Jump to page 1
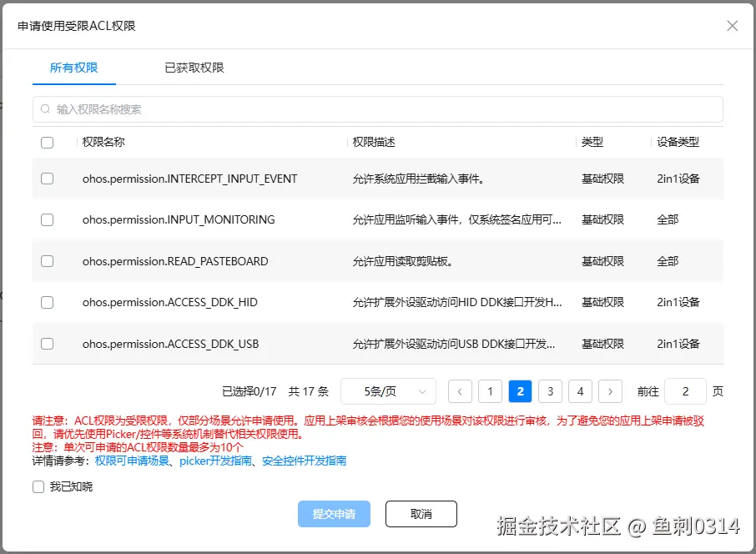The image size is (756, 554). pos(490,391)
